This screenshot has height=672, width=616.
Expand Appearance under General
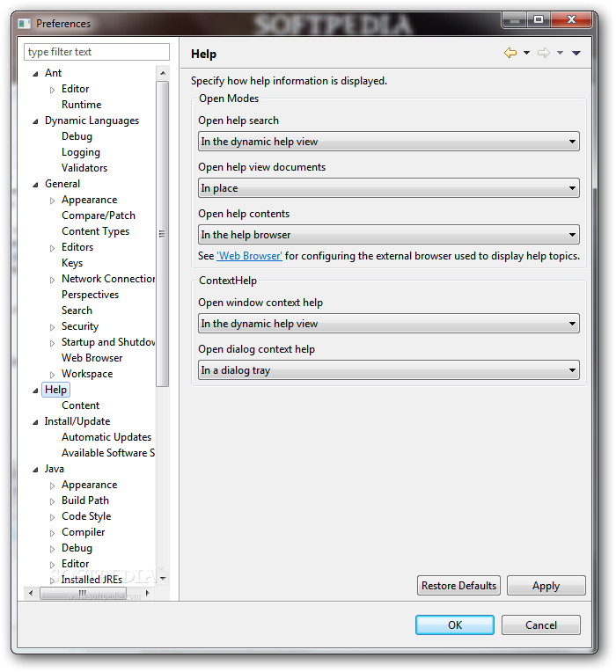point(52,201)
